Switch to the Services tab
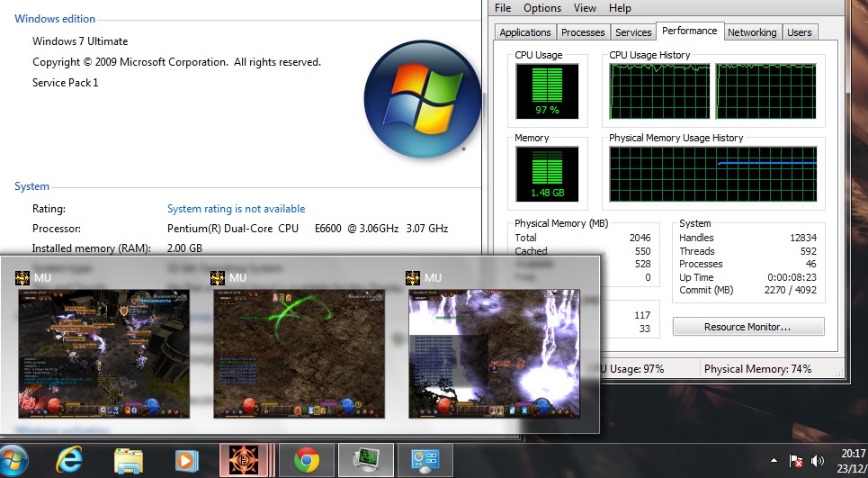This screenshot has height=478, width=868. [633, 32]
